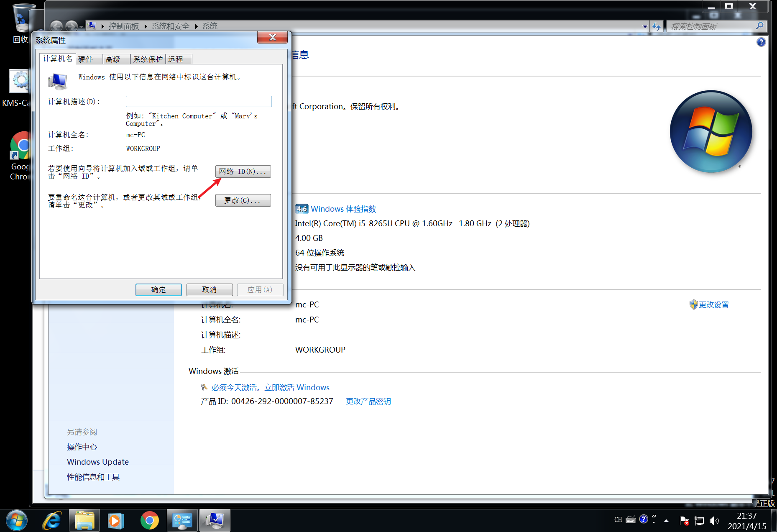777x532 pixels.
Task: Click the control panel icon in address bar
Action: 92,26
